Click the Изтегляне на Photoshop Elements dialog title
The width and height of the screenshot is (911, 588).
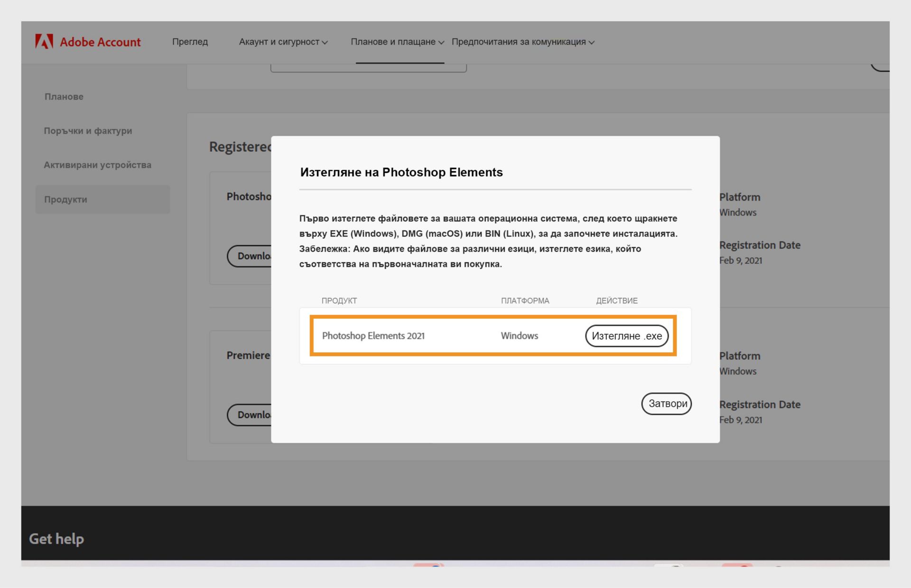(401, 172)
